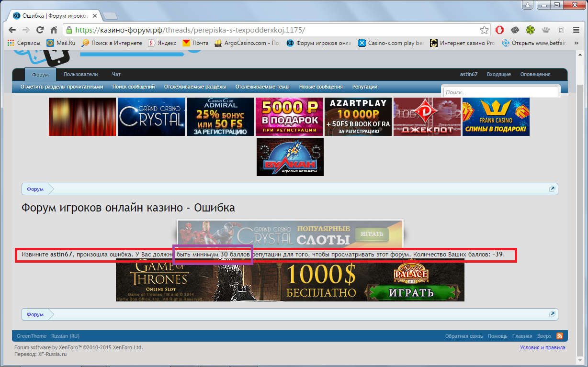Image resolution: width=588 pixels, height=367 pixels.
Task: Open the Чат tab
Action: pyautogui.click(x=116, y=74)
